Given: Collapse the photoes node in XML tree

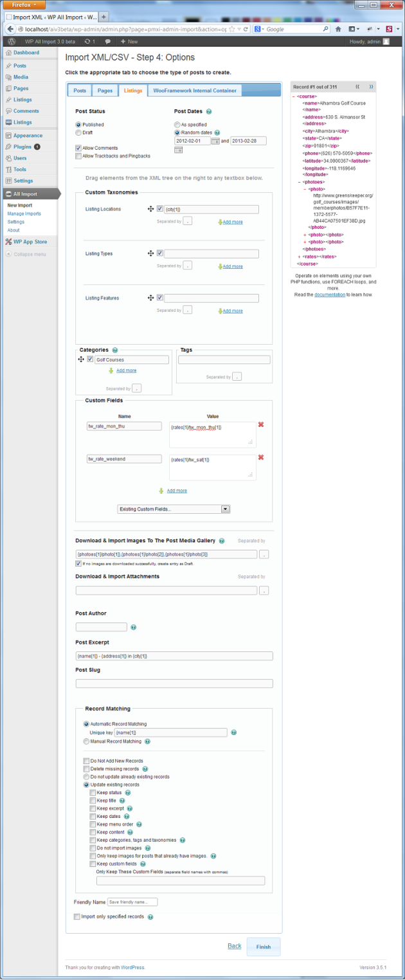Looking at the screenshot, I should pyautogui.click(x=300, y=182).
